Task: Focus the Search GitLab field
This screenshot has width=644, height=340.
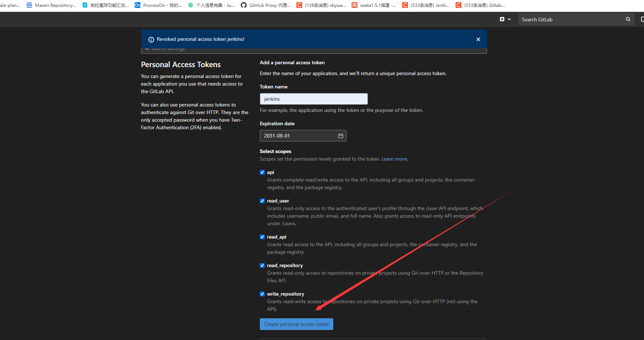Action: click(x=576, y=19)
